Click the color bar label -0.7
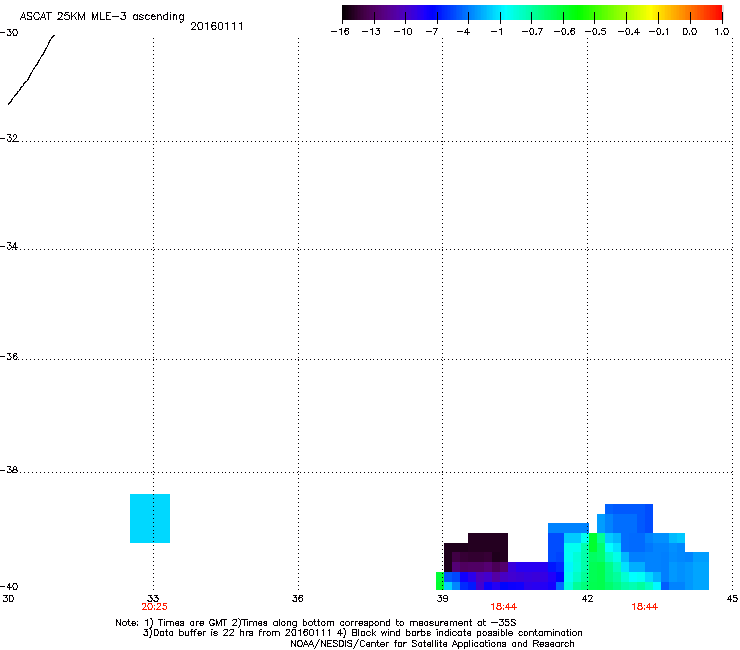The width and height of the screenshot is (740, 650). tap(532, 32)
